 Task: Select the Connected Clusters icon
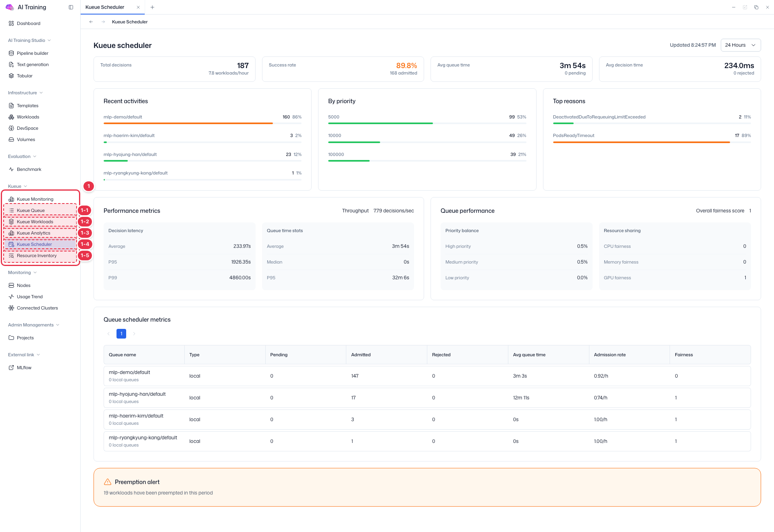click(11, 308)
